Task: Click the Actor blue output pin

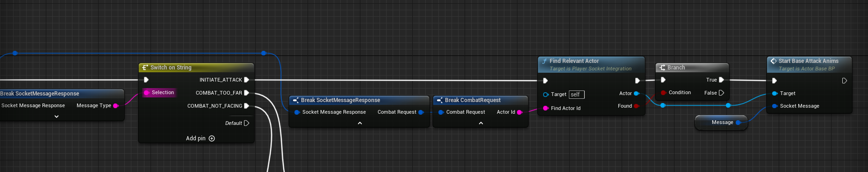Action: tap(636, 94)
